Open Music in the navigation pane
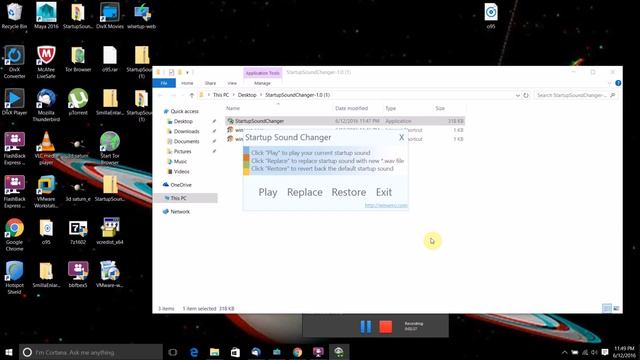This screenshot has width=640, height=360. (180, 162)
